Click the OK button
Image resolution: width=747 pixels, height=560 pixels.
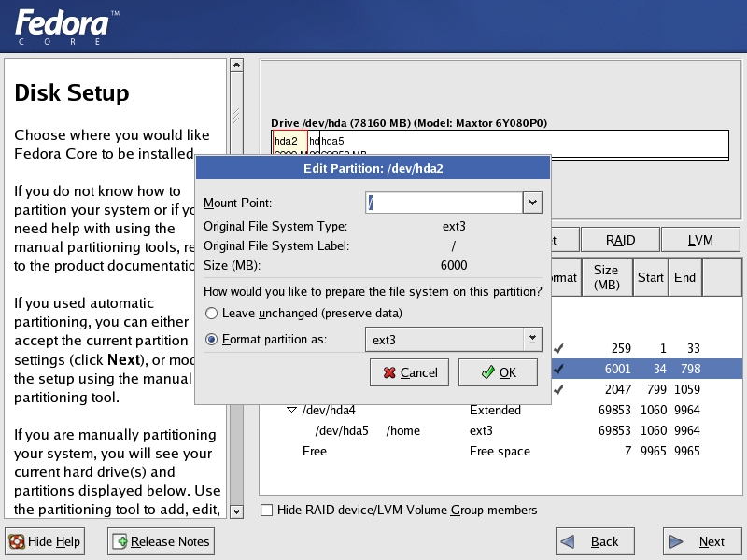[498, 372]
